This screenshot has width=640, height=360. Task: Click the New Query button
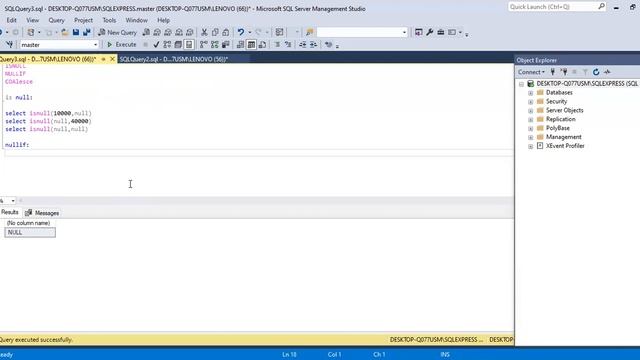(118, 32)
